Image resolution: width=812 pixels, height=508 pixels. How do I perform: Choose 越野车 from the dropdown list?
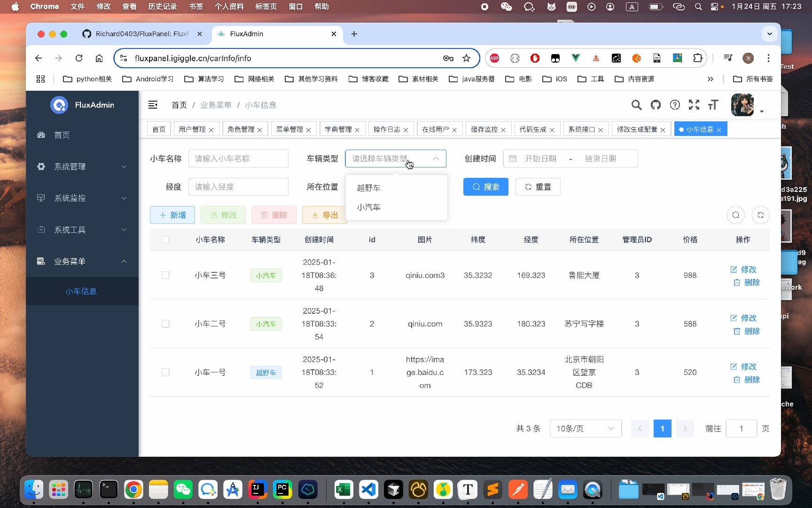coord(396,188)
